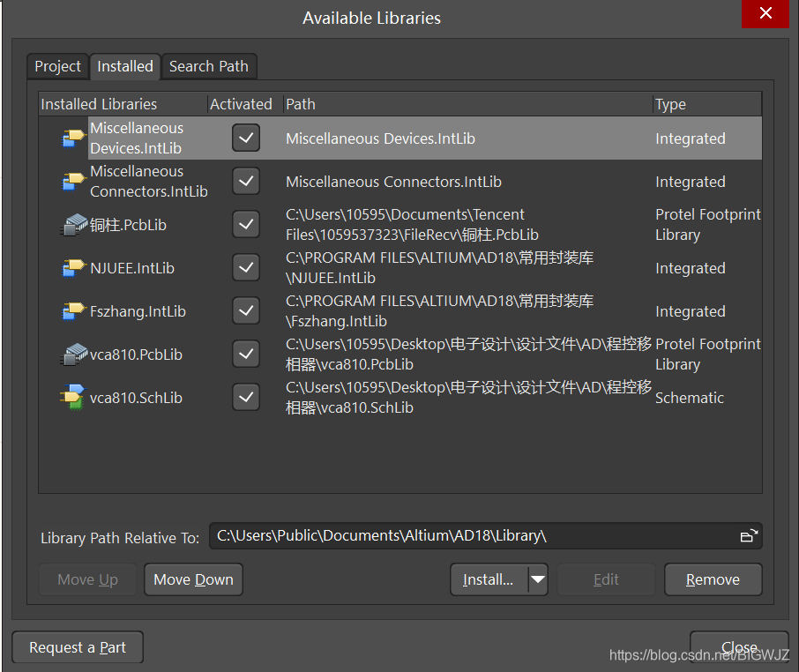Click the Remove button

click(713, 579)
